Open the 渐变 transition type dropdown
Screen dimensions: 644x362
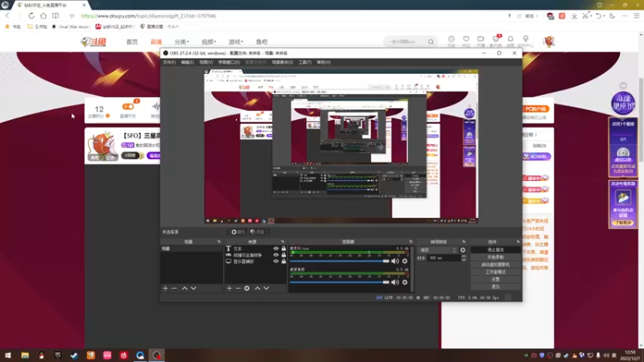click(437, 250)
